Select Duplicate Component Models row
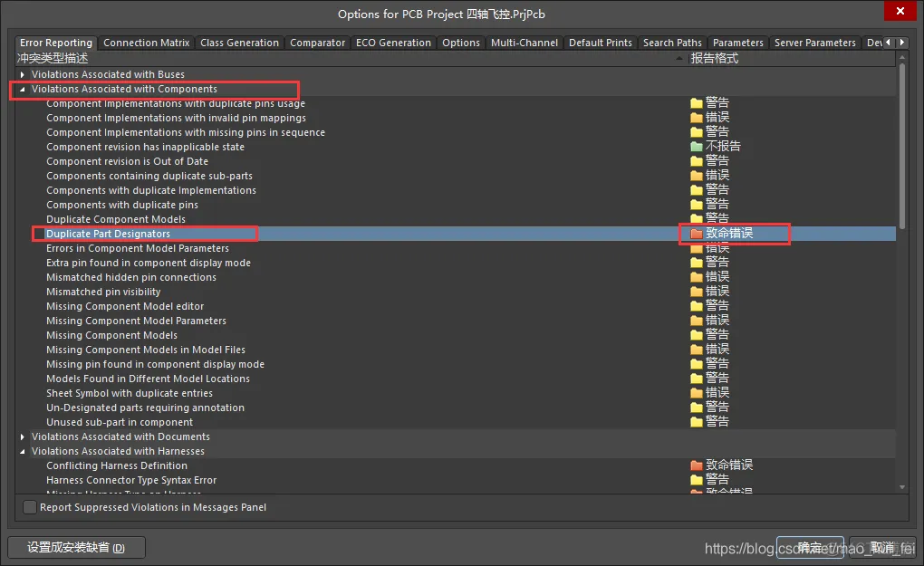 tap(455, 219)
